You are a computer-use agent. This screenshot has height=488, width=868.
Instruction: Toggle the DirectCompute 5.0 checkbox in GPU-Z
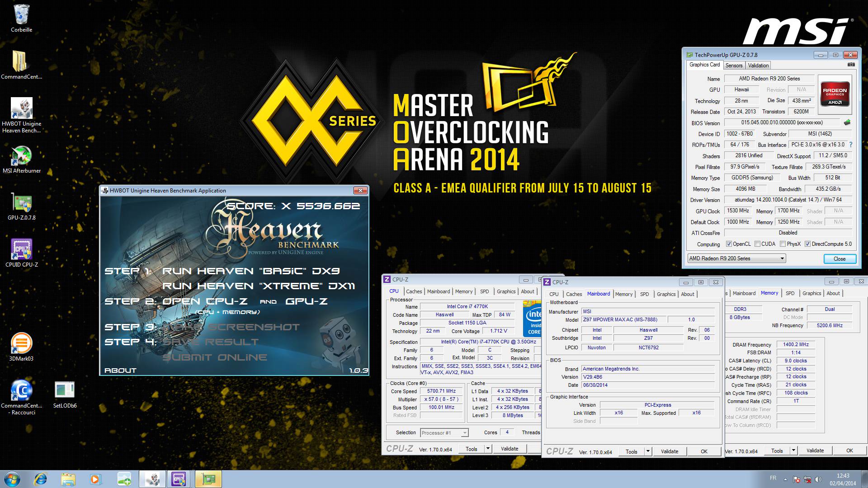pyautogui.click(x=807, y=244)
